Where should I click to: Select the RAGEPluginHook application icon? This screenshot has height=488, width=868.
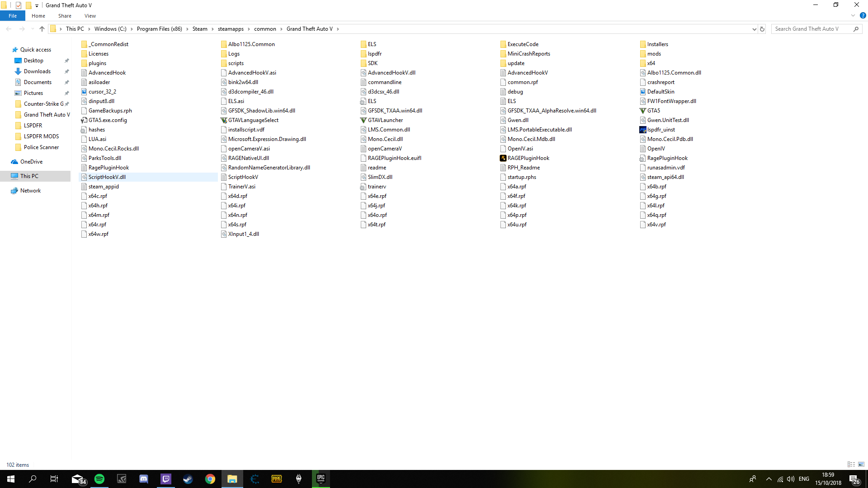[x=503, y=158]
